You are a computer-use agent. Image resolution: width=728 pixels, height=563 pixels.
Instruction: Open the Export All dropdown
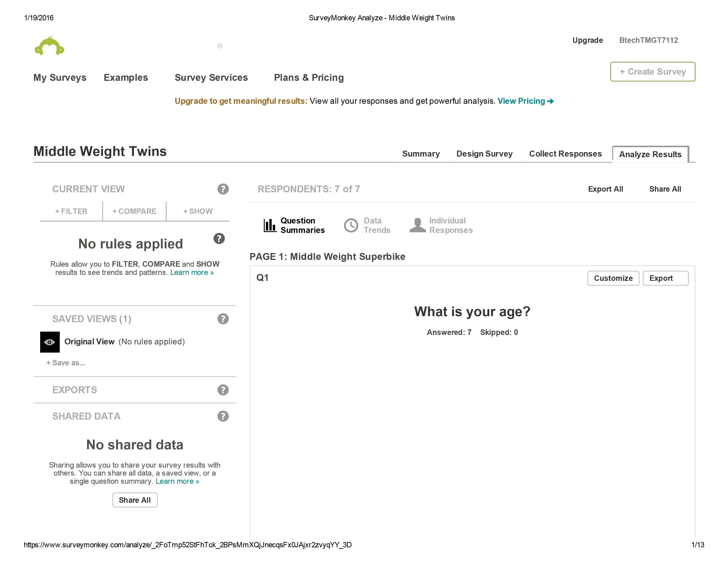point(605,189)
